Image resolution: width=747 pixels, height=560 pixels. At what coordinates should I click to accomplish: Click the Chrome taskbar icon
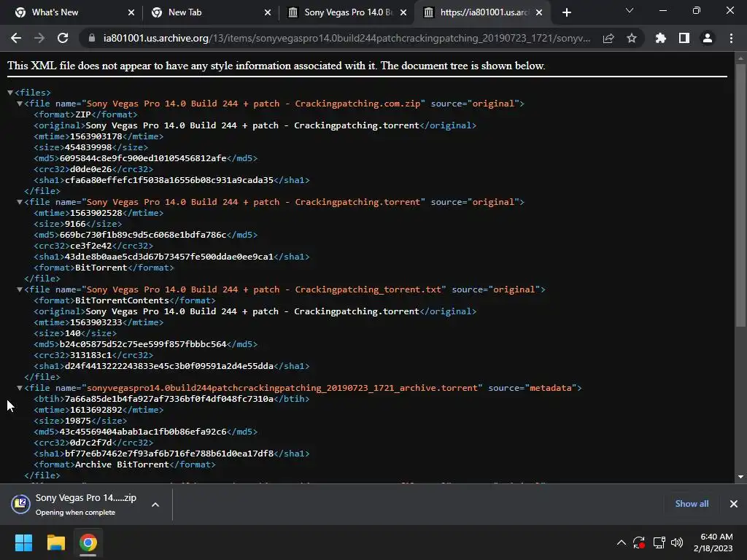point(88,542)
